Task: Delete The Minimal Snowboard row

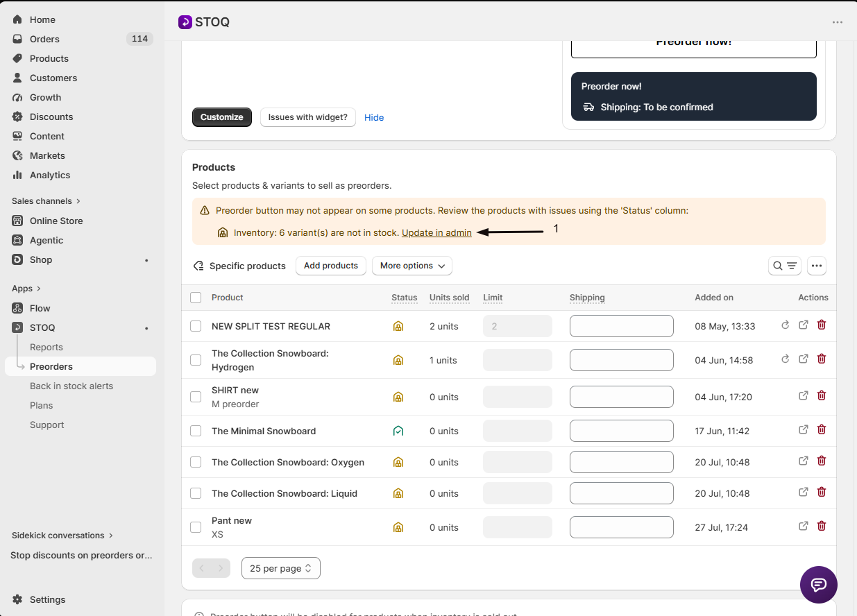Action: coord(822,429)
